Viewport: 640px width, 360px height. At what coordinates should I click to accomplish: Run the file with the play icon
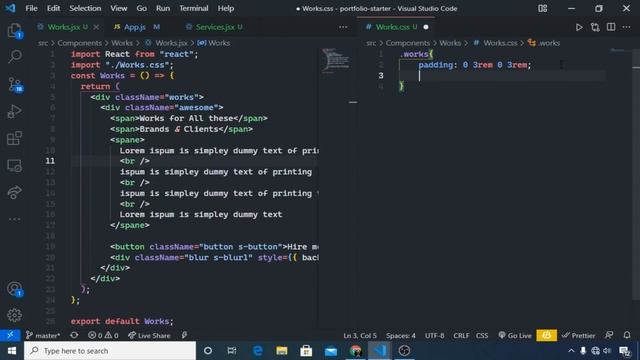click(x=579, y=27)
